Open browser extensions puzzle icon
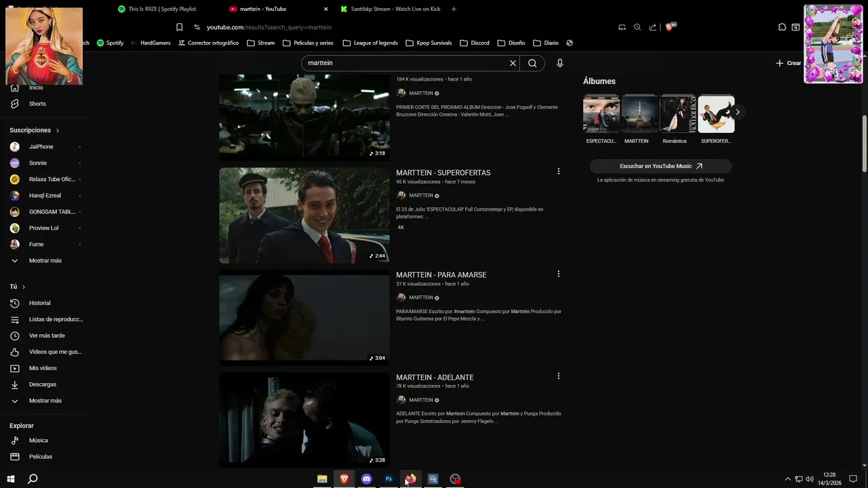Viewport: 868px width, 488px height. point(782,27)
